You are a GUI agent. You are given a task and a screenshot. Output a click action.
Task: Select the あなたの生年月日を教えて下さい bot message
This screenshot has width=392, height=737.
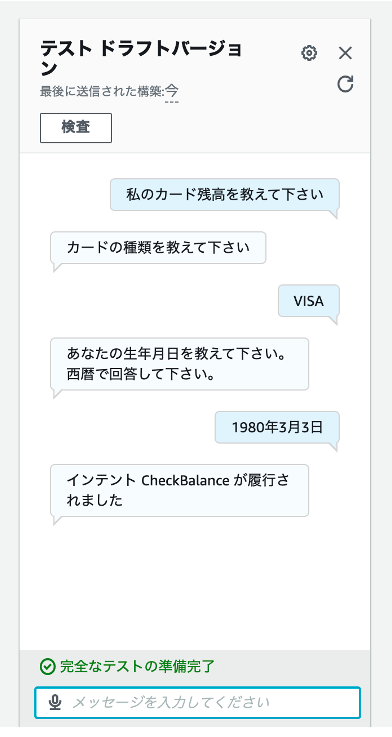click(x=179, y=364)
